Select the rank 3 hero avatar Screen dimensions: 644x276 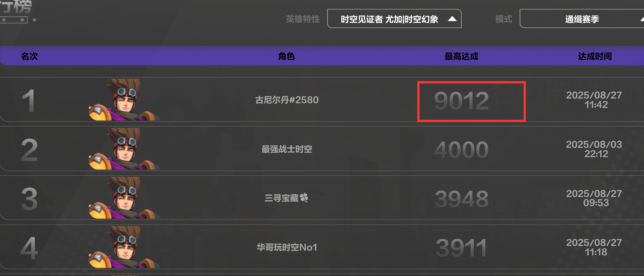point(124,198)
